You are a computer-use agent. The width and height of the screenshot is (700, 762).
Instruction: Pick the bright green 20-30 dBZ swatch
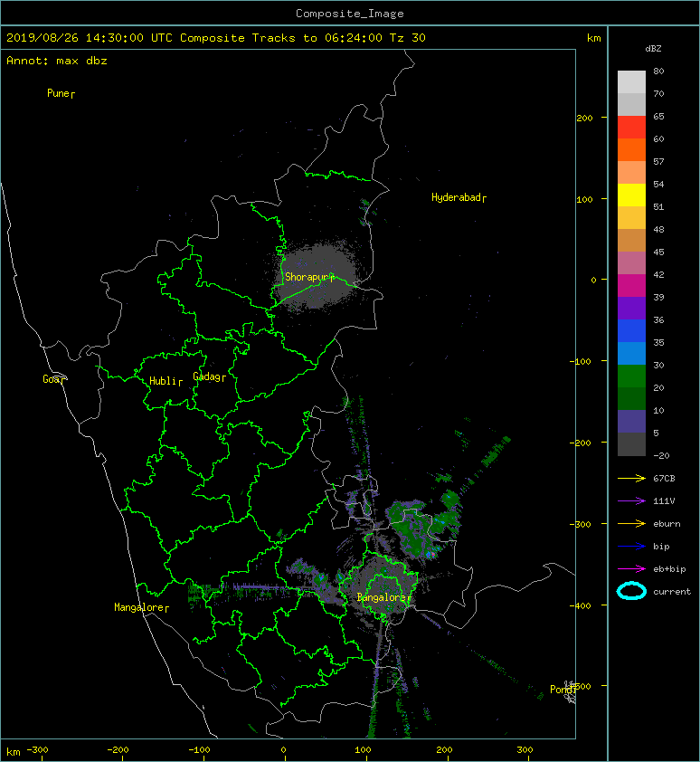631,376
